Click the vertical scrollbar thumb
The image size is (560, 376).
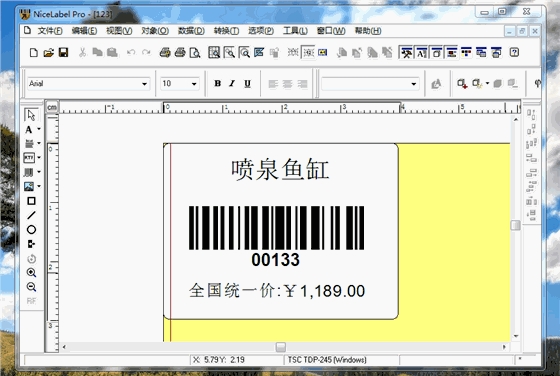(515, 225)
